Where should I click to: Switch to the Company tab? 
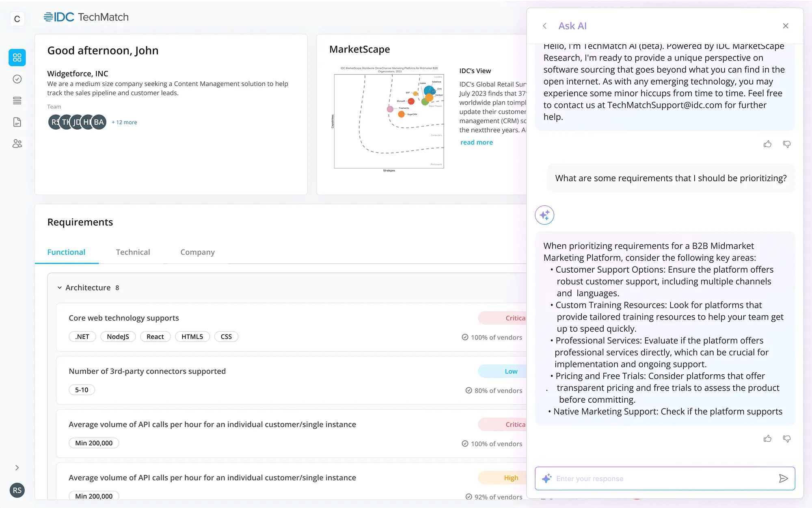click(197, 252)
